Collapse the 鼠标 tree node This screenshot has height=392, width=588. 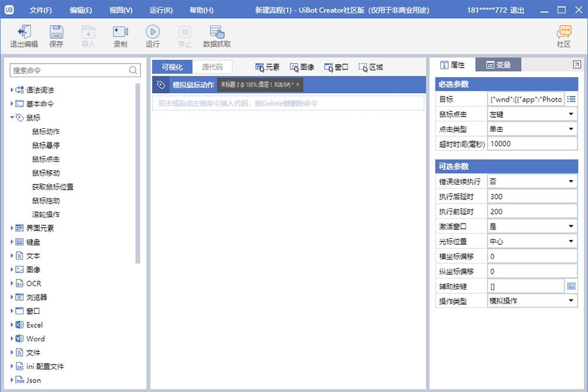pos(12,118)
